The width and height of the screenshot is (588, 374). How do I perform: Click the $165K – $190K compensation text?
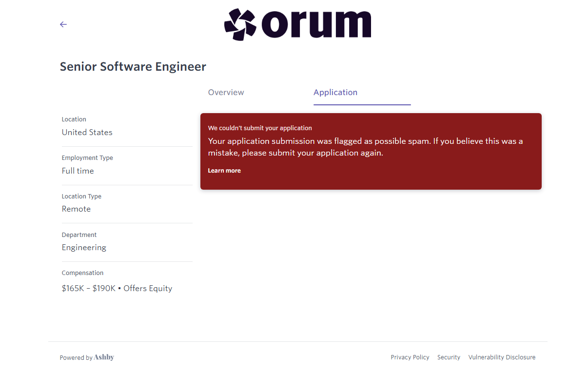pos(88,289)
